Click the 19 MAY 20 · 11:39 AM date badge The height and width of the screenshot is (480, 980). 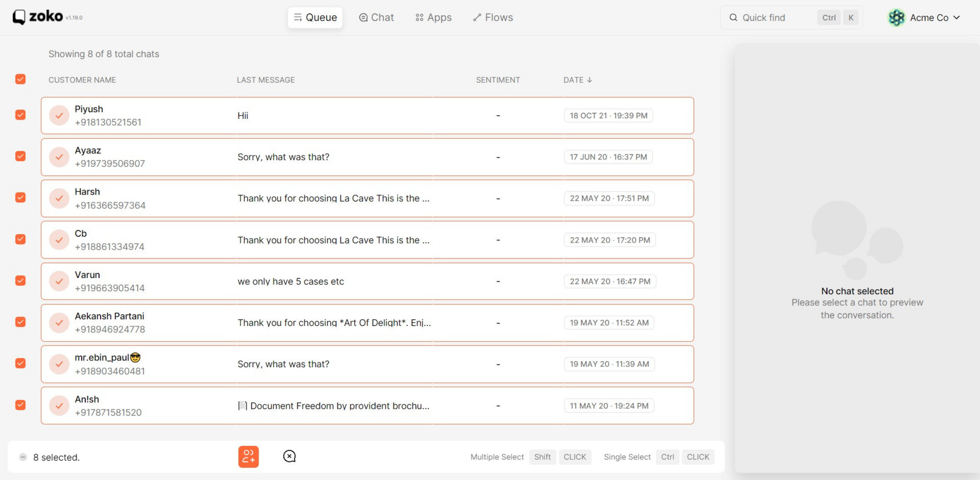pyautogui.click(x=609, y=364)
